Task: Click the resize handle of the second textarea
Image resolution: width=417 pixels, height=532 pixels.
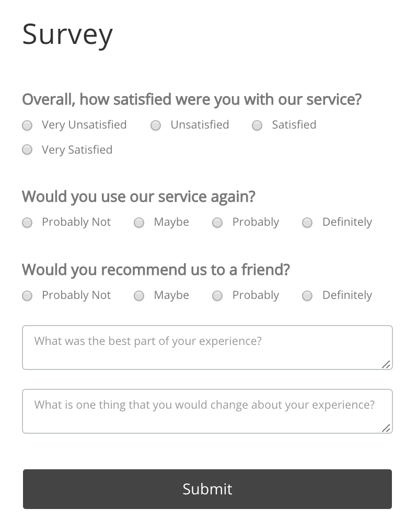Action: (387, 430)
